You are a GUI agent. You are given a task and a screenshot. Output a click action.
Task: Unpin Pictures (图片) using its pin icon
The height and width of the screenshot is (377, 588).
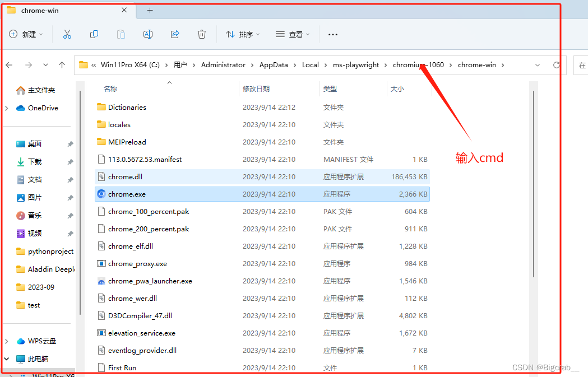[70, 198]
